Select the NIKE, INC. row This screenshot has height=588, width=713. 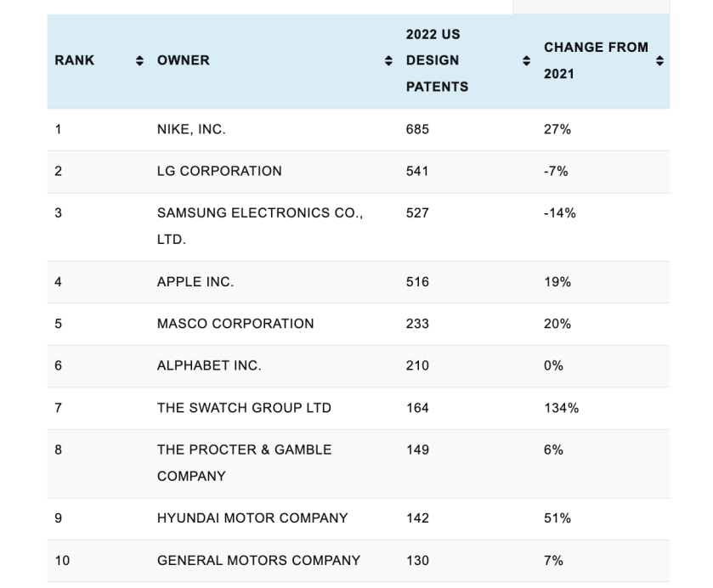tap(191, 129)
